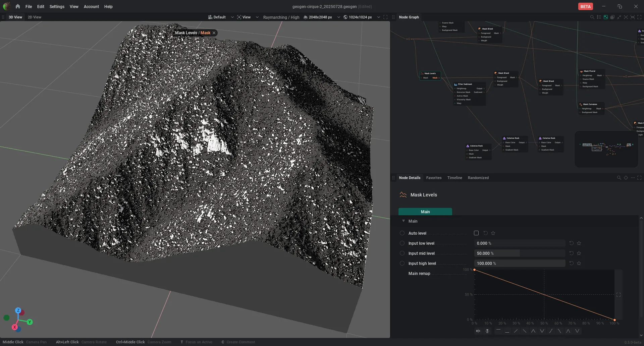Image resolution: width=644 pixels, height=346 pixels.
Task: Open the Settings menu
Action: pyautogui.click(x=57, y=6)
